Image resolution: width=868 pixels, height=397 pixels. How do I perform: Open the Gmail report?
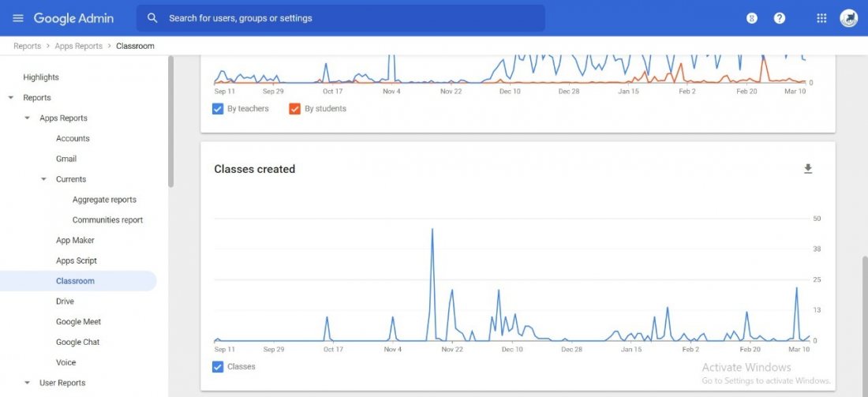point(66,159)
